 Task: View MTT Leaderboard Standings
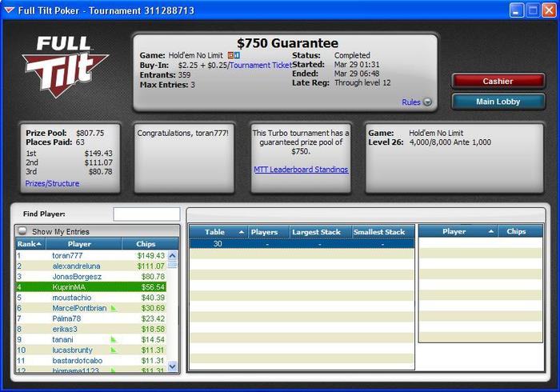[301, 170]
